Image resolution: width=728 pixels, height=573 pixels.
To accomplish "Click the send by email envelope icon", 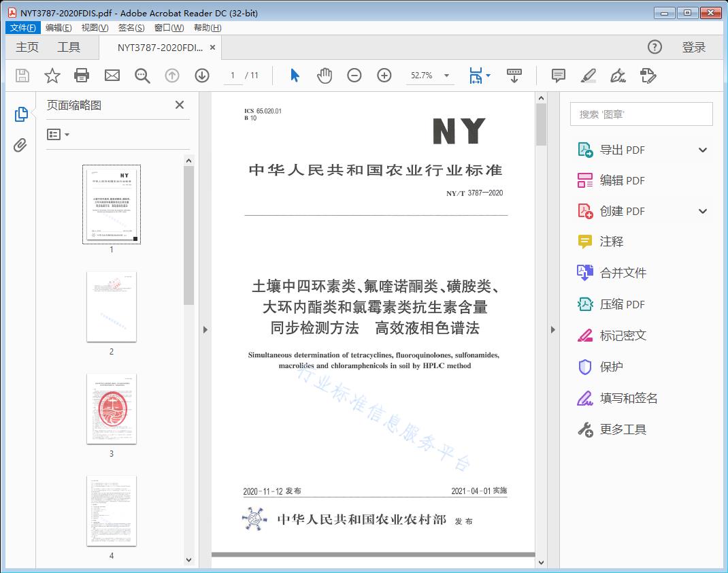I will (112, 76).
